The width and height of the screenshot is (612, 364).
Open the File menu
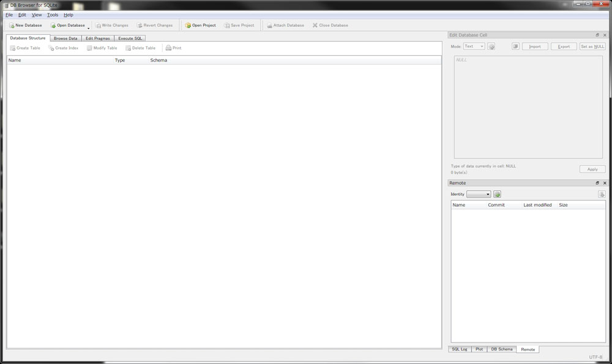click(x=9, y=15)
